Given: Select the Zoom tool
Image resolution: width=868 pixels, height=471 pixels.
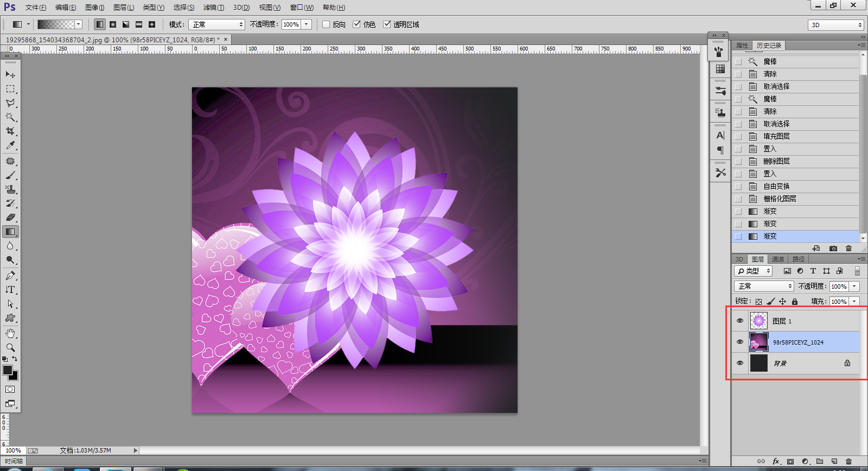Looking at the screenshot, I should (x=10, y=347).
